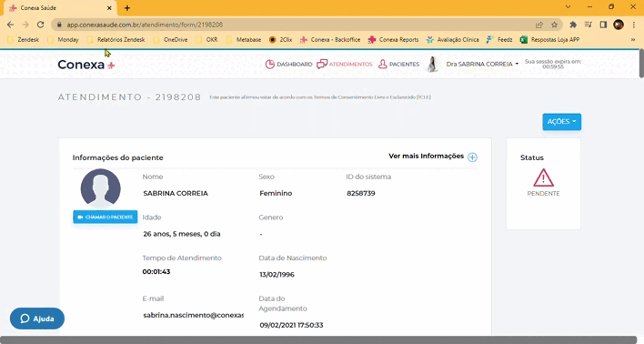Click the address bar URL

click(x=145, y=25)
